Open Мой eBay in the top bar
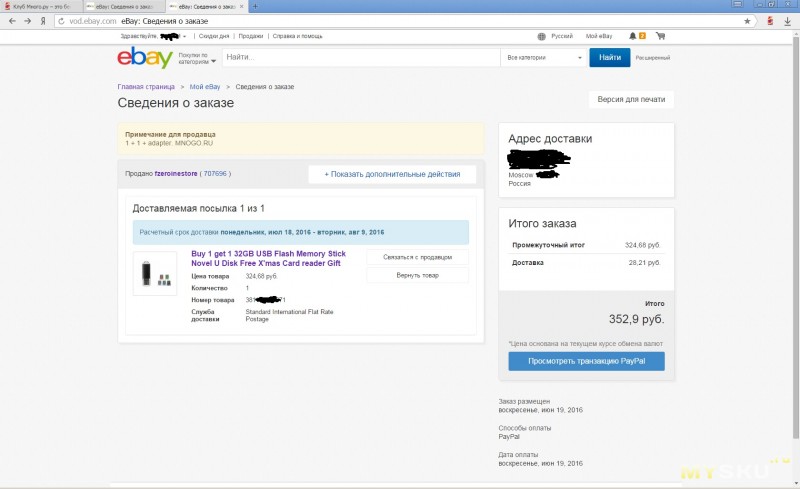This screenshot has width=800, height=489. coord(599,36)
